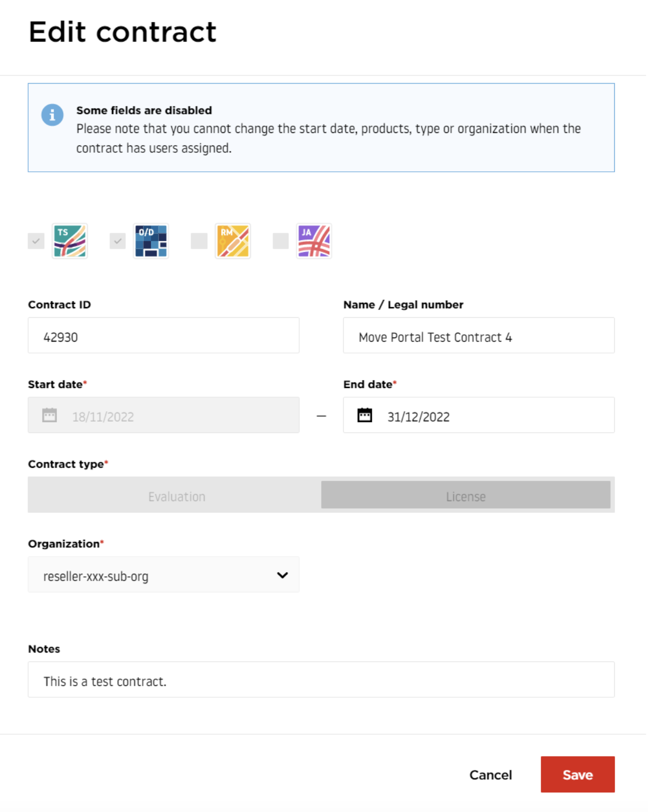Click the Save button
Image resolution: width=648 pixels, height=812 pixels.
click(x=578, y=775)
